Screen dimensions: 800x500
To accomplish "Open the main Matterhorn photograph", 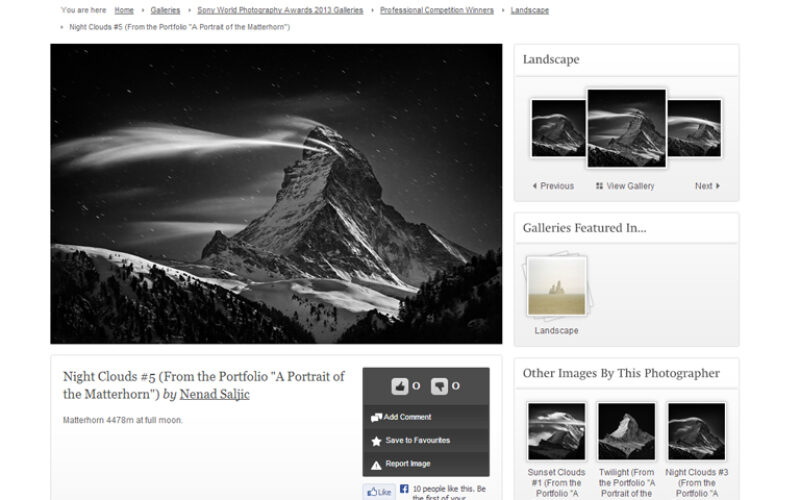I will point(276,193).
